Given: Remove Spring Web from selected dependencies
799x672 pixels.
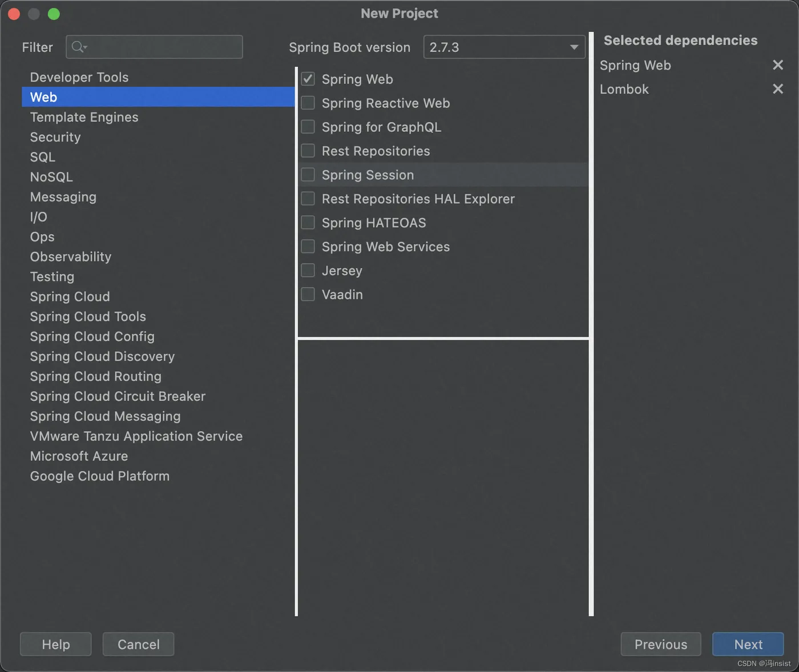Looking at the screenshot, I should pos(778,65).
